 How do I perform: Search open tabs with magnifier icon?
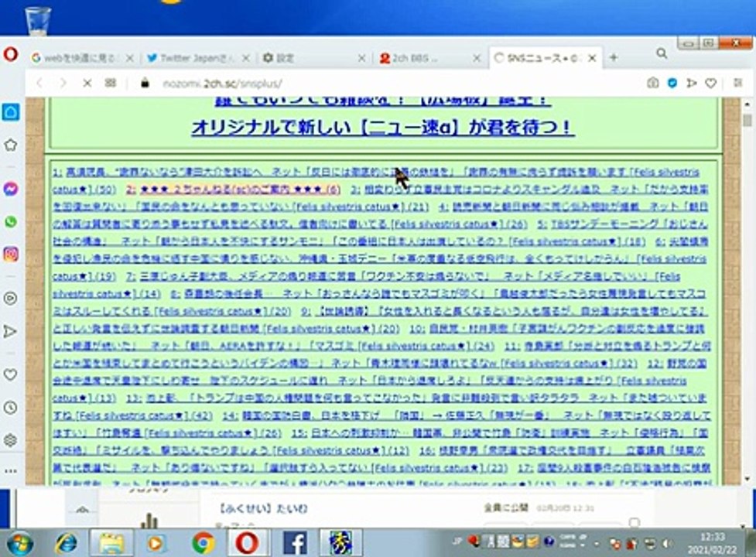[x=662, y=53]
